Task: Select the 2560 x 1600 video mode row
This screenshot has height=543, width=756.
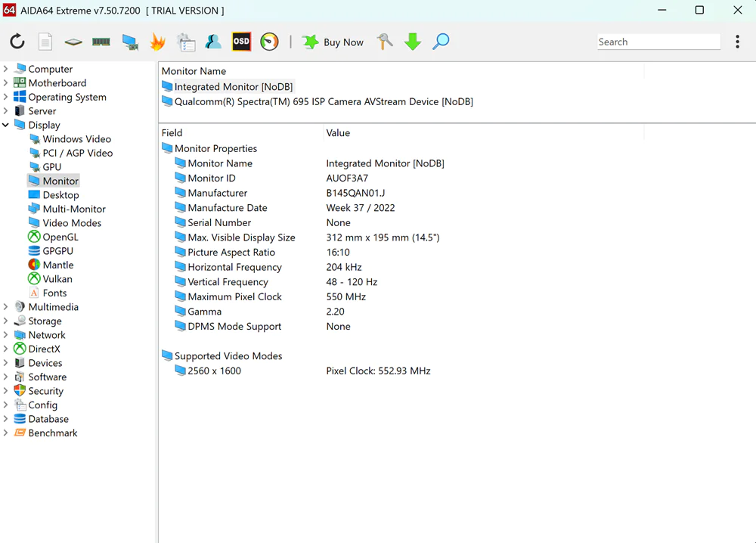Action: [302, 371]
